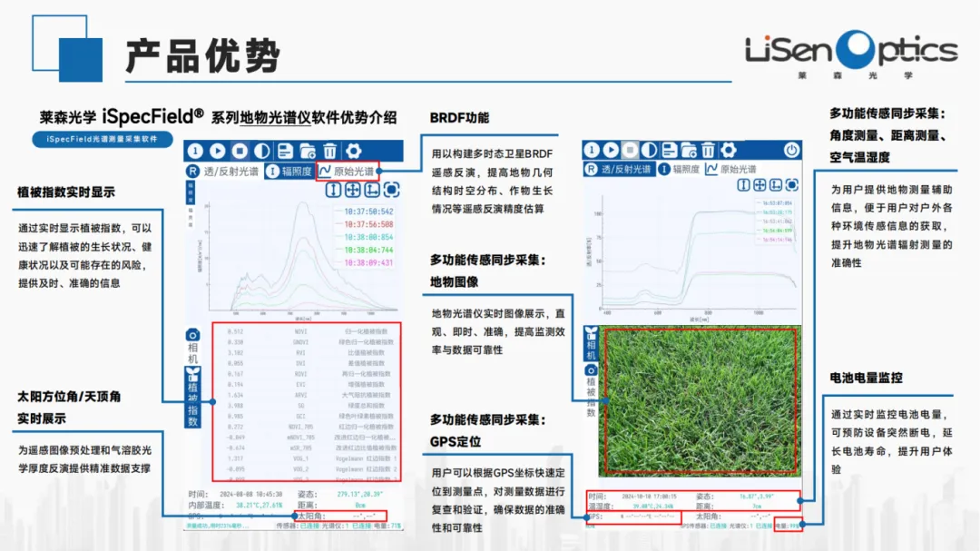This screenshot has width=980, height=551.
Task: Pick the DVI row in index table
Action: 307,363
